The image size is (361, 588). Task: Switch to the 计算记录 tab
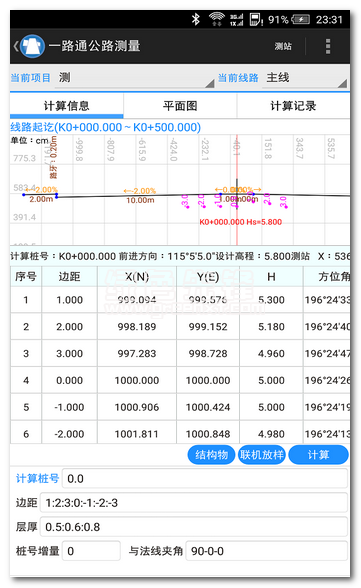pyautogui.click(x=293, y=106)
